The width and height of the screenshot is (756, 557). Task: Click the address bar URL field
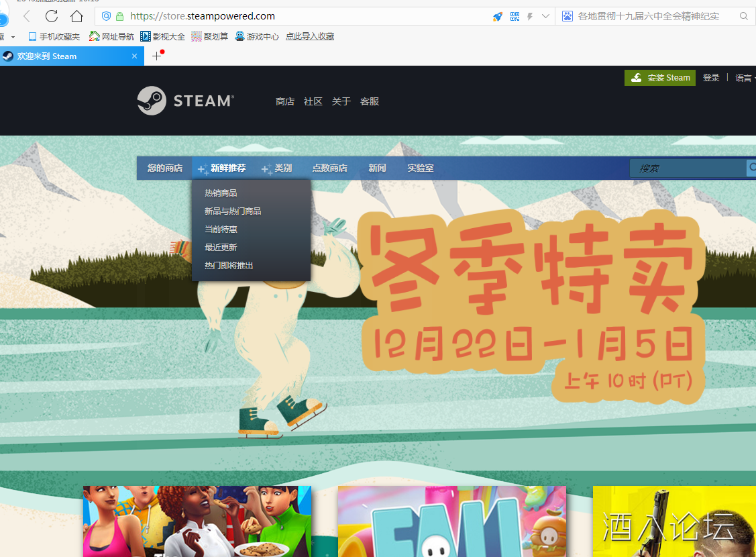click(309, 16)
